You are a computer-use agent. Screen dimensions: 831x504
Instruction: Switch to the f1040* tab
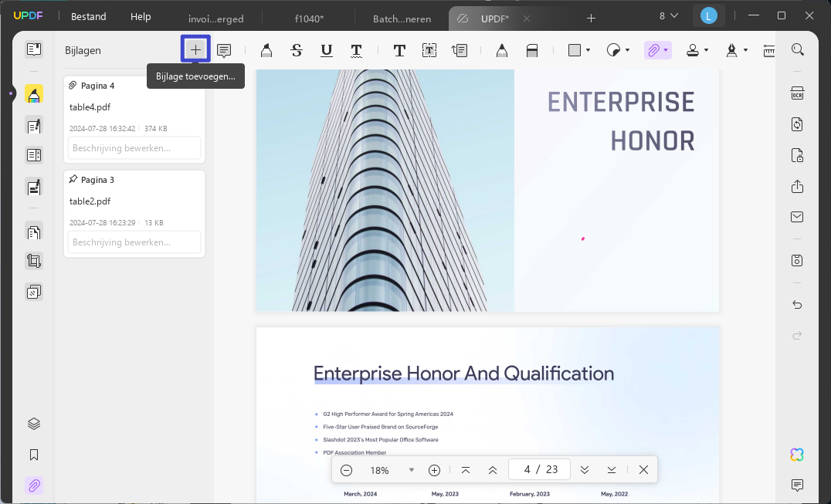309,19
